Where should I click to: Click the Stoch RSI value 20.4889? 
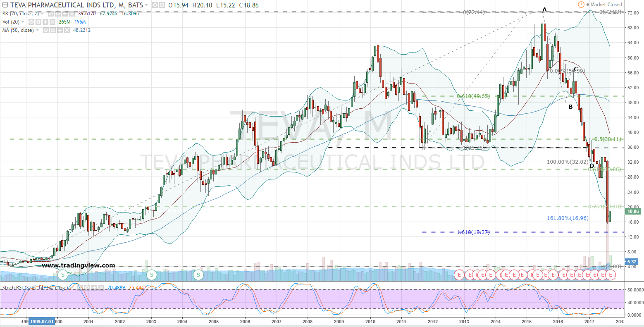pyautogui.click(x=116, y=287)
